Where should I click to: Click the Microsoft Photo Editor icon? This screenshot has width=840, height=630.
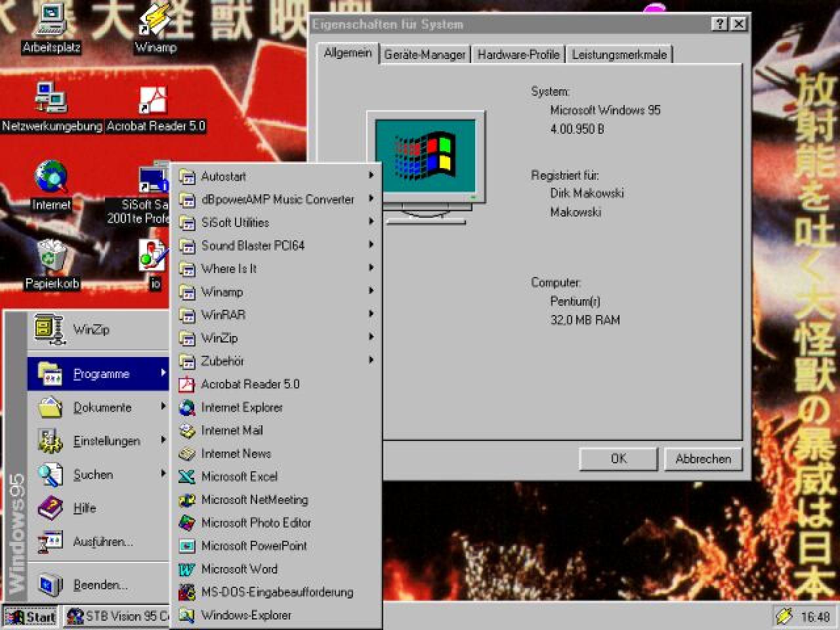(x=187, y=523)
